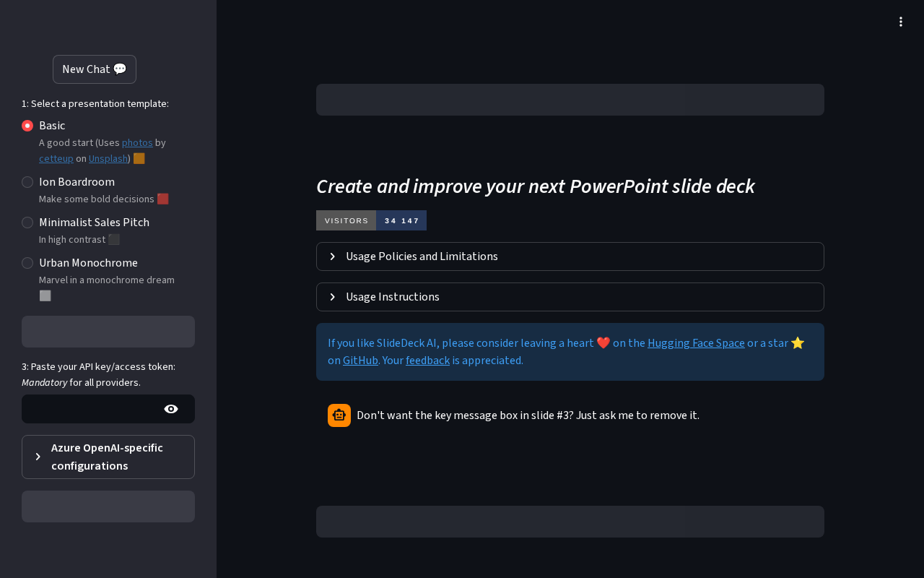The width and height of the screenshot is (924, 578).
Task: Expand Azure OpenAI-specific configurations
Action: click(x=108, y=457)
